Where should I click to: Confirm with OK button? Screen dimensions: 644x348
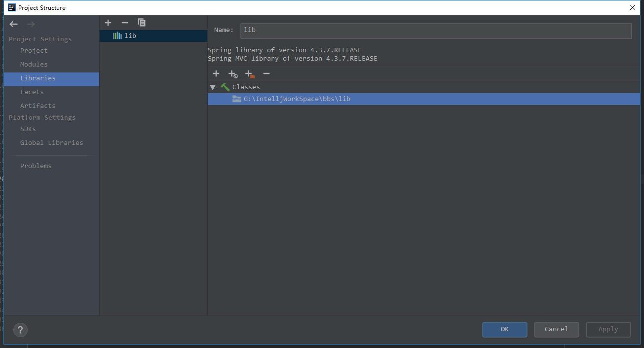(505, 330)
